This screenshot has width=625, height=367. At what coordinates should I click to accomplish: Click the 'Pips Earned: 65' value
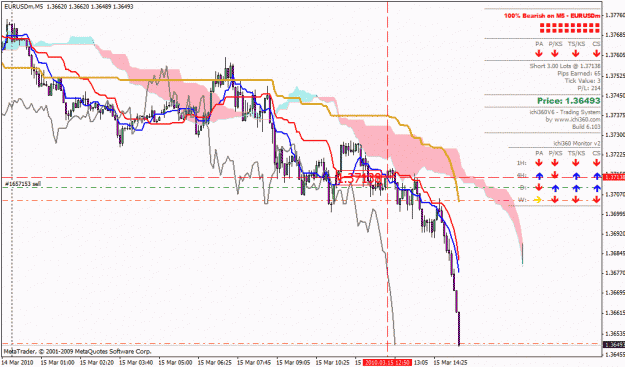click(x=579, y=74)
